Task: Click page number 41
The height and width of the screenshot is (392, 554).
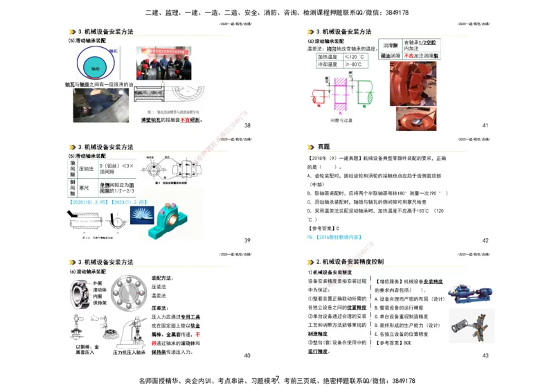Action: [x=485, y=125]
